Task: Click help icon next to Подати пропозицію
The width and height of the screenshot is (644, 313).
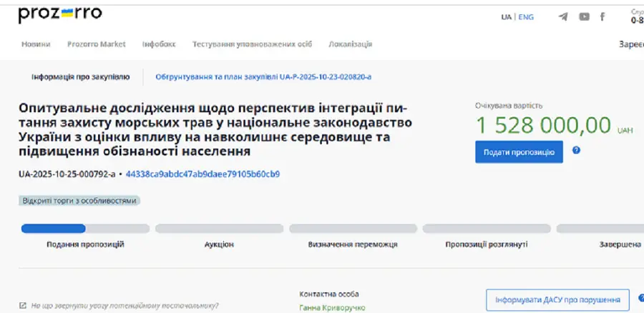Action: coord(576,151)
